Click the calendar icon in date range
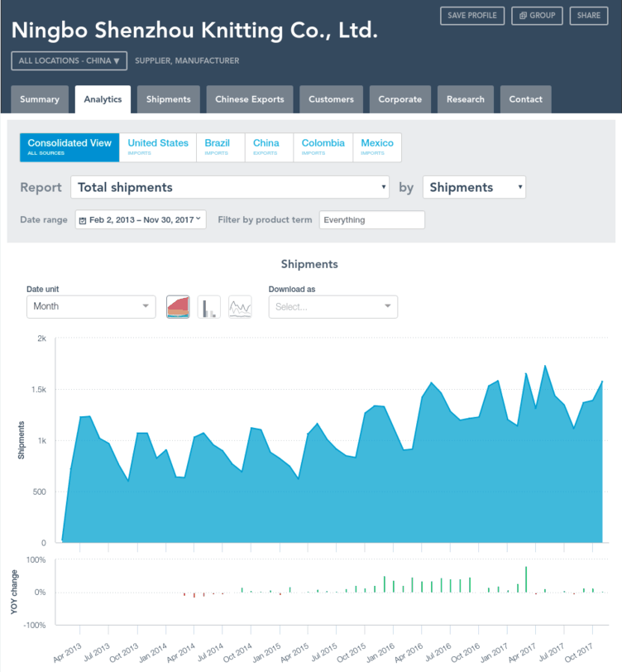Screen dimensions: 622x672 (83, 220)
